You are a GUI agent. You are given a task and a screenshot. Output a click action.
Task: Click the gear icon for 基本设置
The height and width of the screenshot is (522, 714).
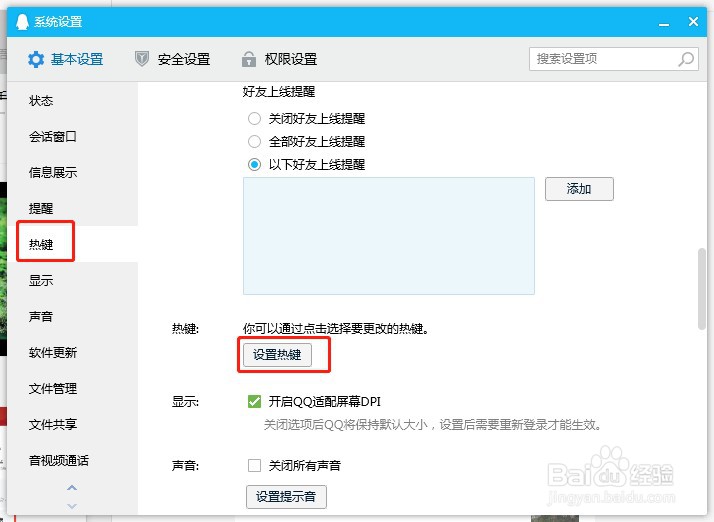click(x=36, y=59)
